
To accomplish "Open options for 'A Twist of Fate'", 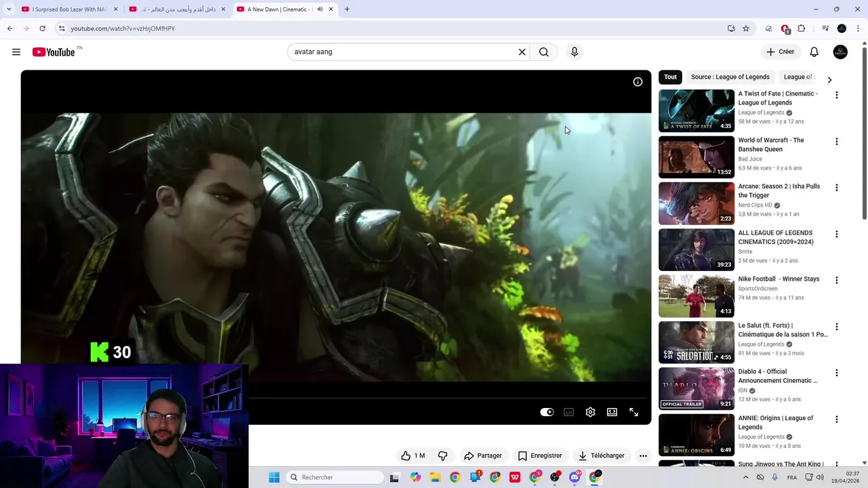I will [x=837, y=96].
